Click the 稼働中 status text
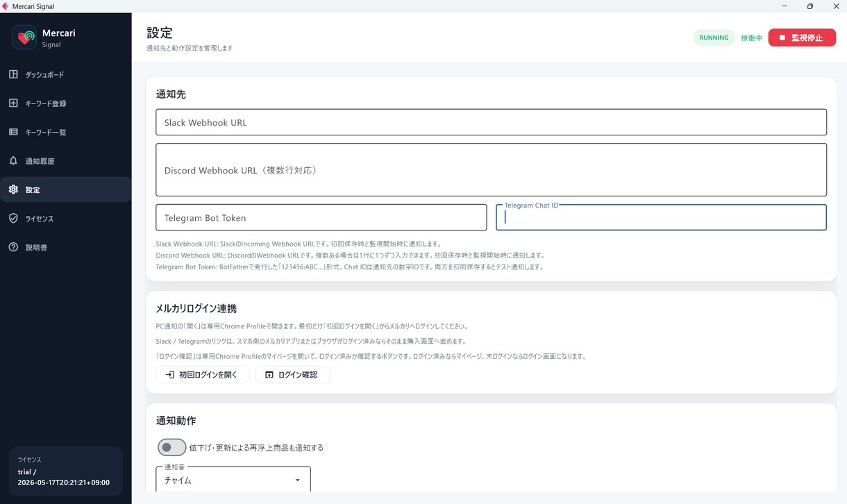847x504 pixels. point(752,38)
